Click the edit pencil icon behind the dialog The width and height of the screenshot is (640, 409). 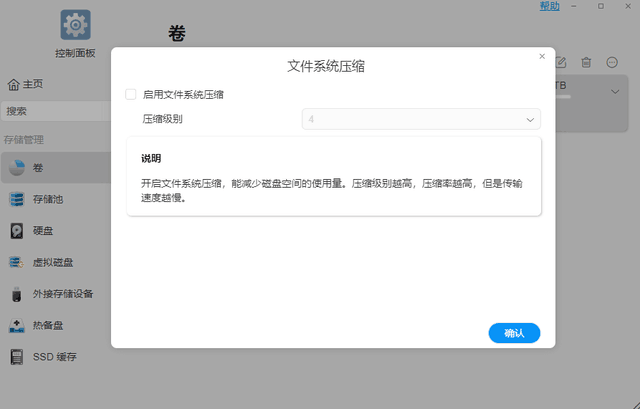pyautogui.click(x=561, y=62)
